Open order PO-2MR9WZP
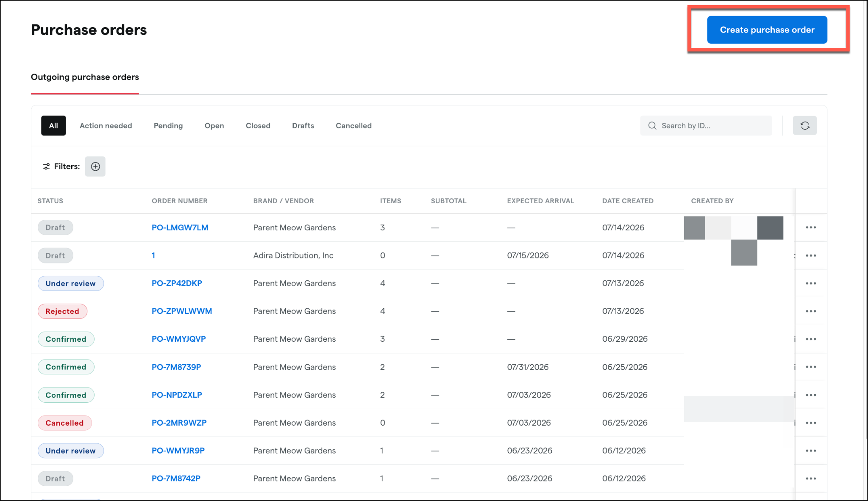Image resolution: width=868 pixels, height=501 pixels. 179,423
